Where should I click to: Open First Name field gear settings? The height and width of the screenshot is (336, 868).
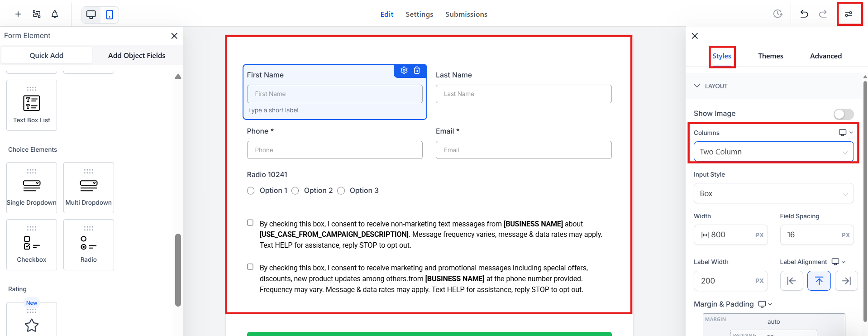[404, 70]
